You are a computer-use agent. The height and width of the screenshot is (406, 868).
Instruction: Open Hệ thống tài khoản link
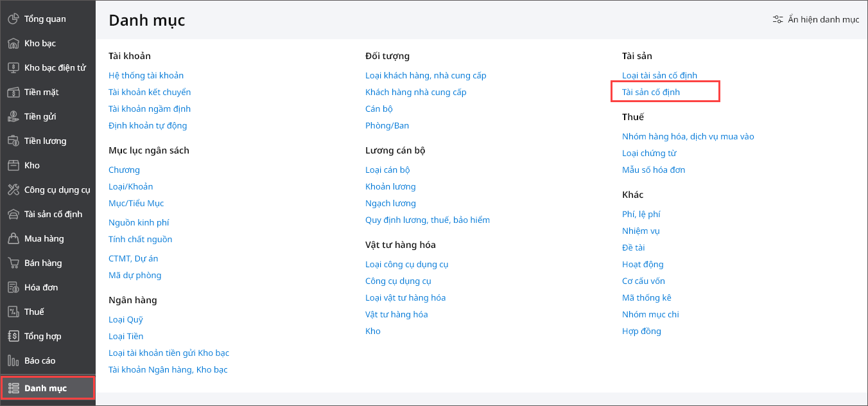tap(146, 75)
